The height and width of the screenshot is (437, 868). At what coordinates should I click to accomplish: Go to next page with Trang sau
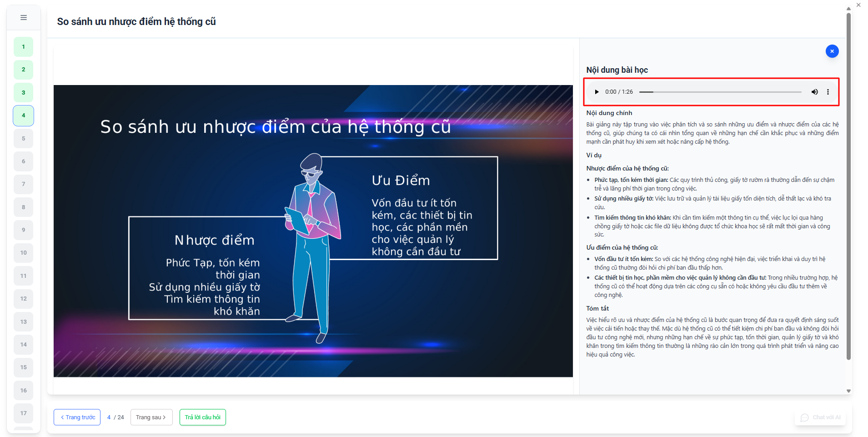pyautogui.click(x=151, y=417)
